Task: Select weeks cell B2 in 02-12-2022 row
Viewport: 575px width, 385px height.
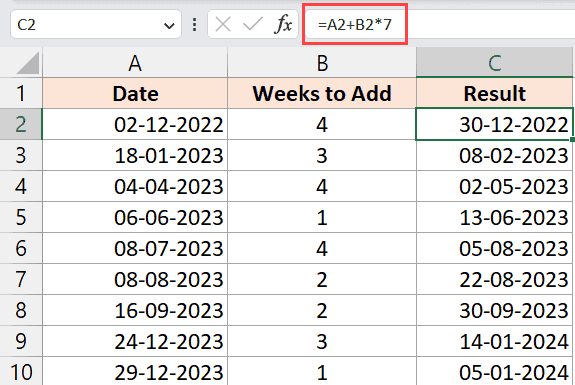Action: [322, 124]
